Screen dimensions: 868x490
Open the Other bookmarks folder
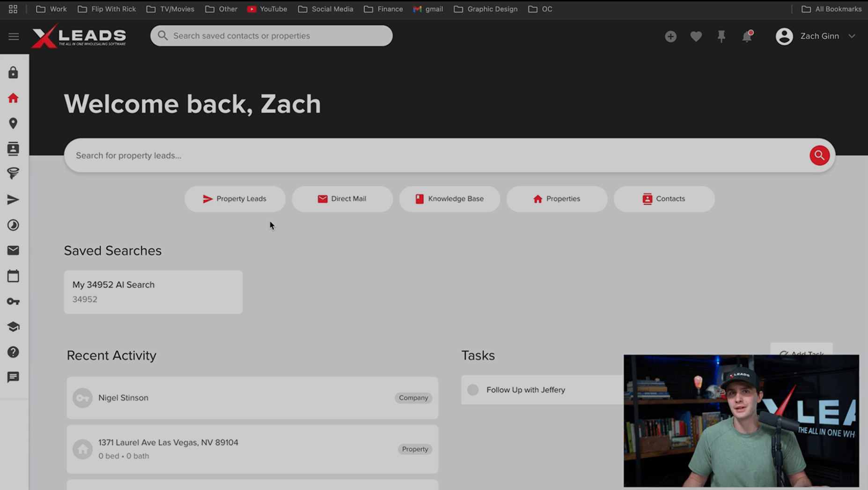(221, 9)
